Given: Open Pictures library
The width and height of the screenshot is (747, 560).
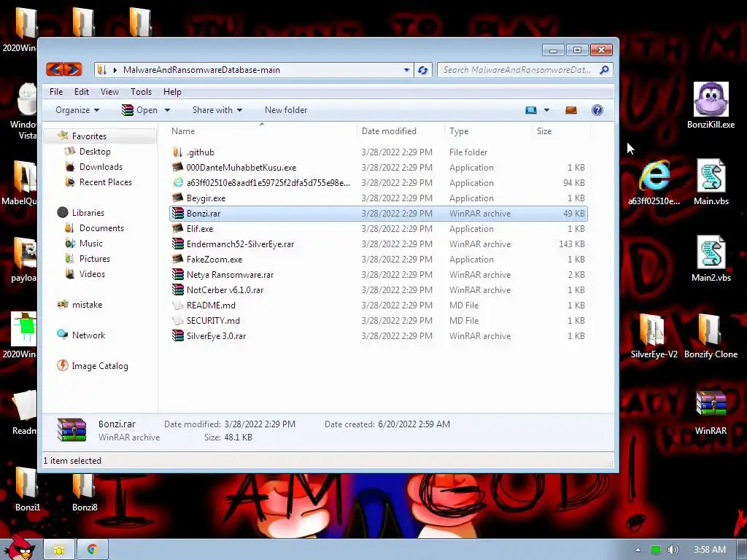Looking at the screenshot, I should (94, 259).
